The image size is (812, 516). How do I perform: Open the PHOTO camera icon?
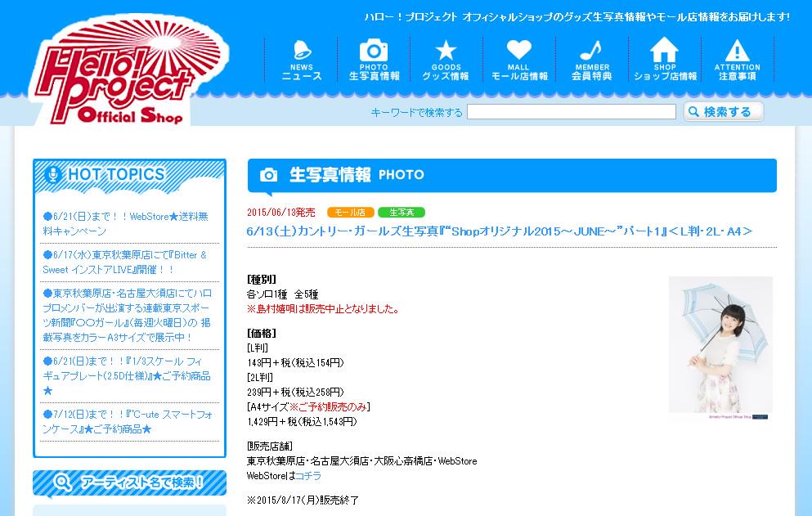point(374,50)
